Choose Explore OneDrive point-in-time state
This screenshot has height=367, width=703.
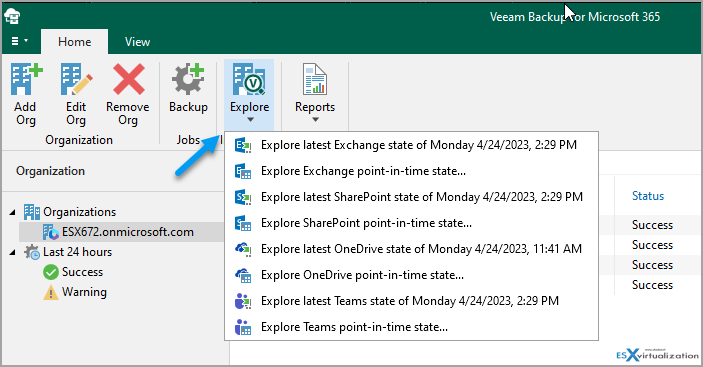point(411,275)
